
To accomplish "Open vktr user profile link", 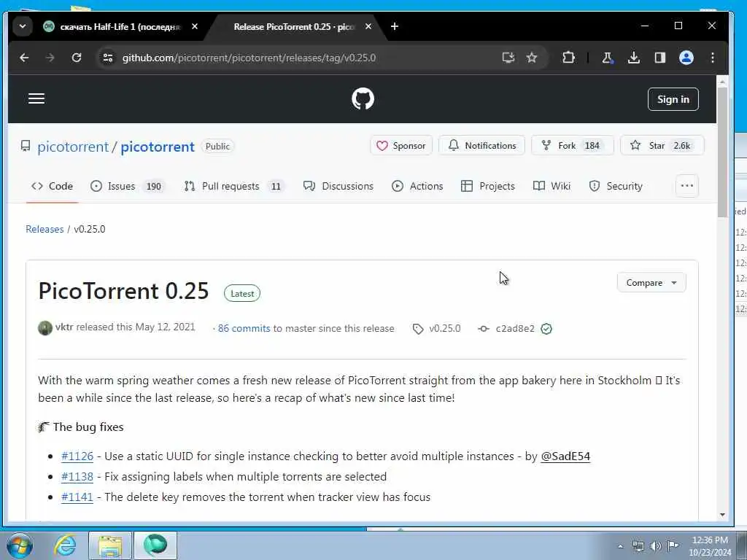I will pyautogui.click(x=64, y=327).
